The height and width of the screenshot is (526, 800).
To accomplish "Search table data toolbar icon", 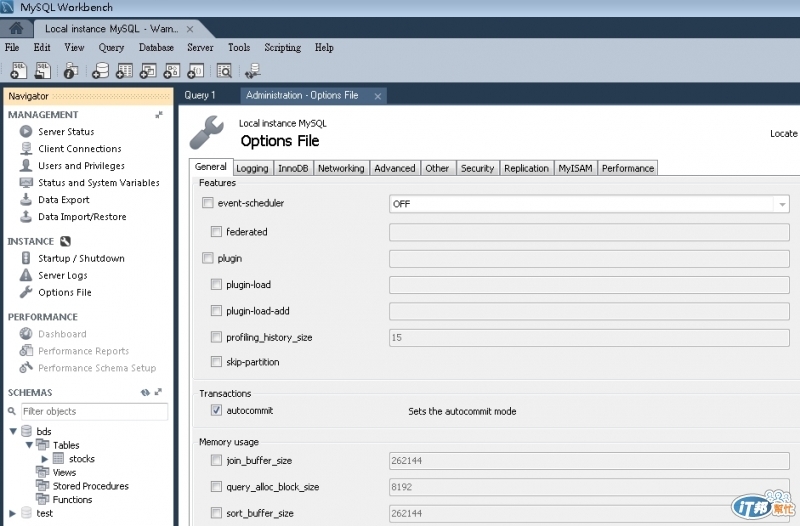I will coord(224,70).
